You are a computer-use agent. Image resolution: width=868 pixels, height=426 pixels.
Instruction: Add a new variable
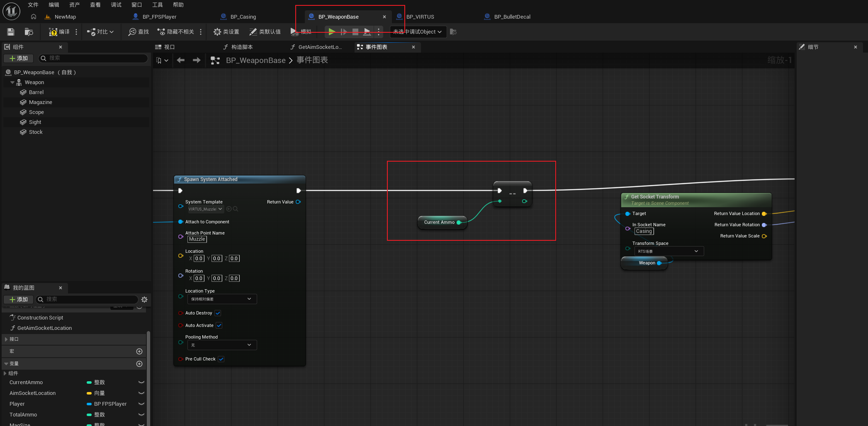pos(139,364)
